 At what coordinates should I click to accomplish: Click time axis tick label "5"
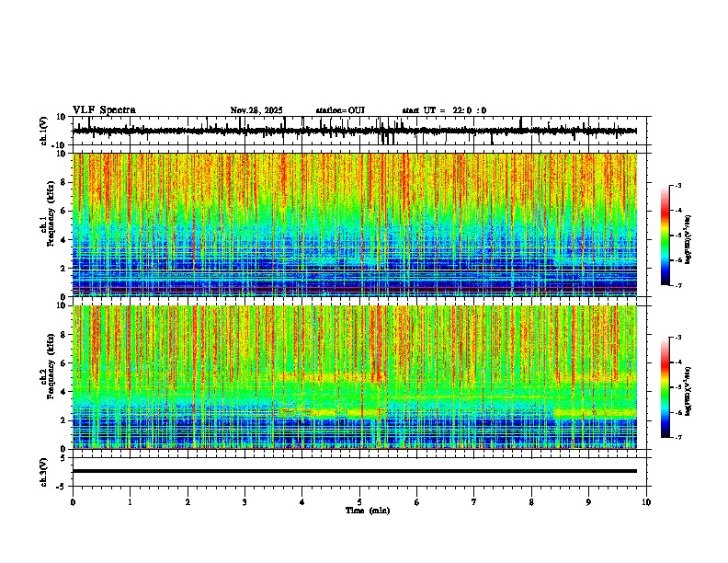[x=359, y=502]
